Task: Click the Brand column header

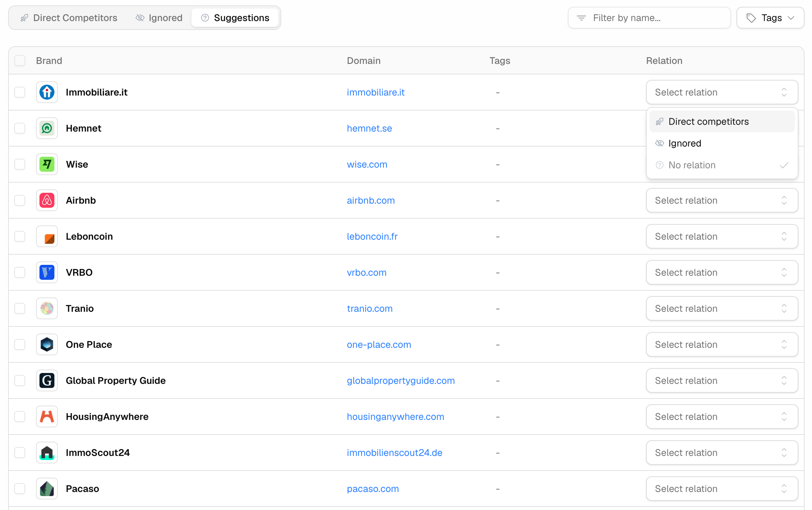Action: [49, 61]
